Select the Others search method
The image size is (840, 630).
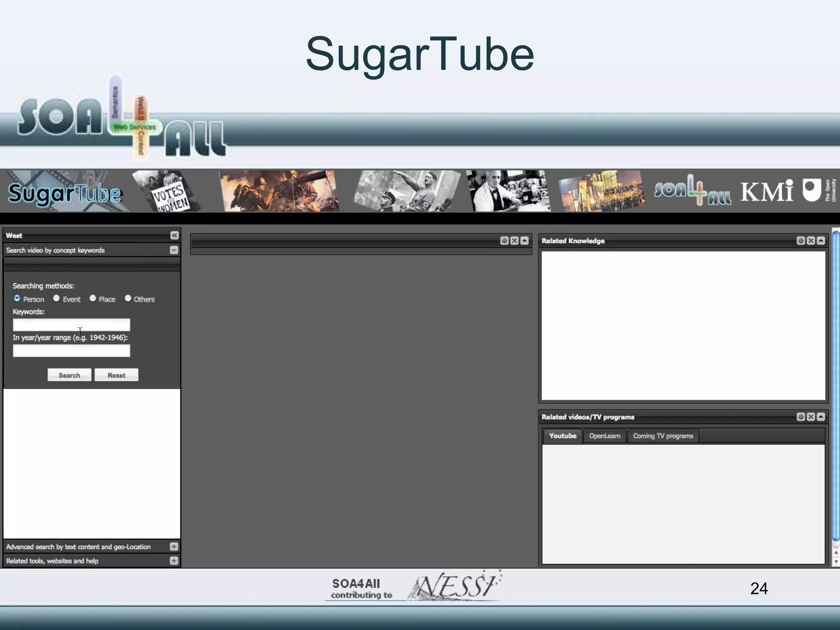(128, 298)
